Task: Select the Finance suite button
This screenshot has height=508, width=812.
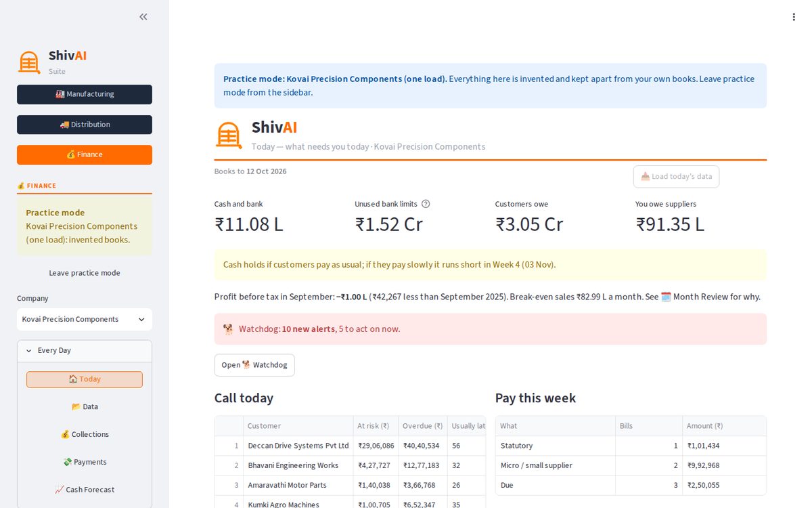Action: [x=85, y=154]
